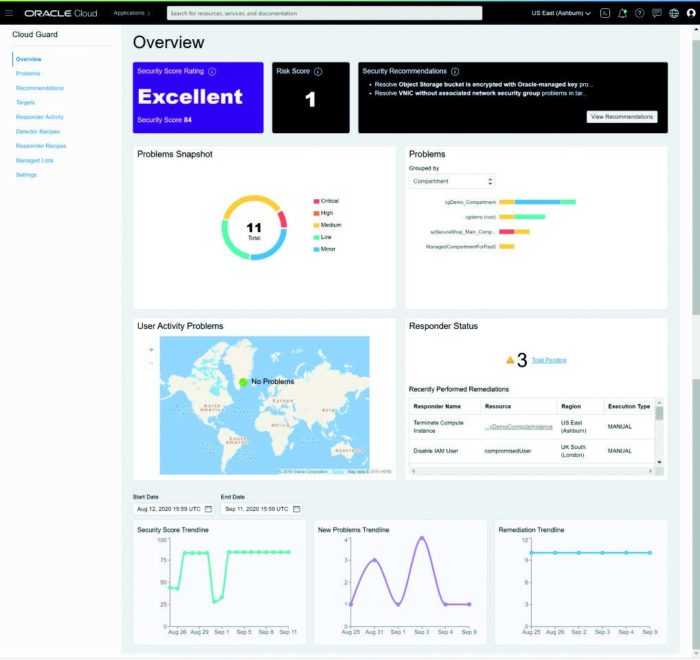Open Start Date calendar picker icon
Screen dimensions: 700x660
(x=208, y=509)
